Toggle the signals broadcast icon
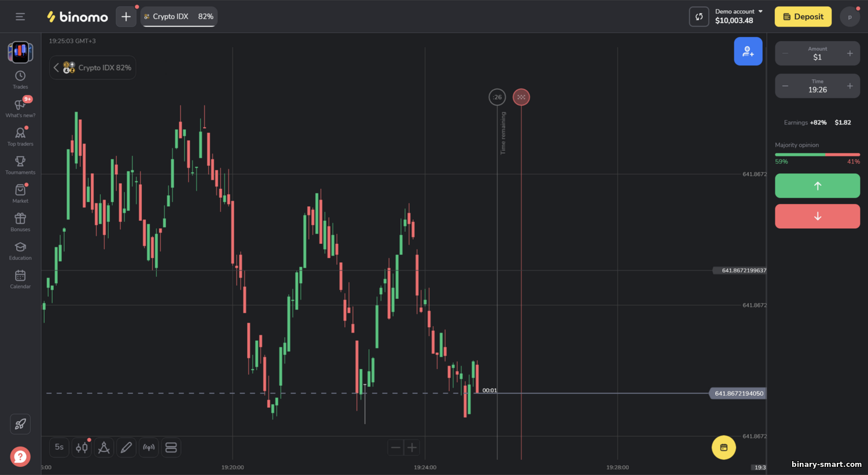The image size is (868, 475). pos(149,447)
